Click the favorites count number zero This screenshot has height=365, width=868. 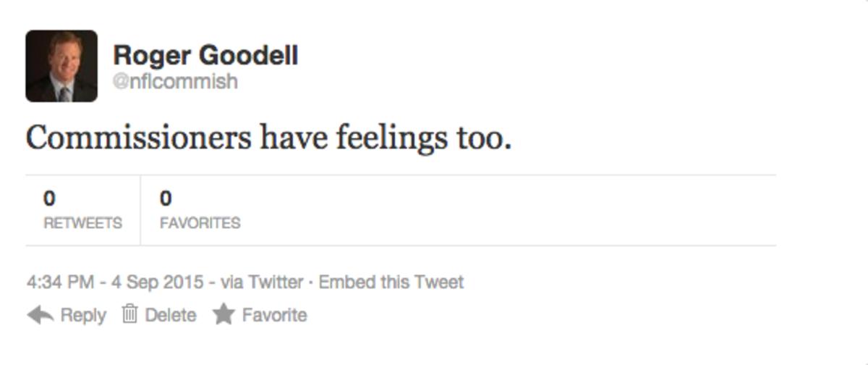tap(166, 198)
